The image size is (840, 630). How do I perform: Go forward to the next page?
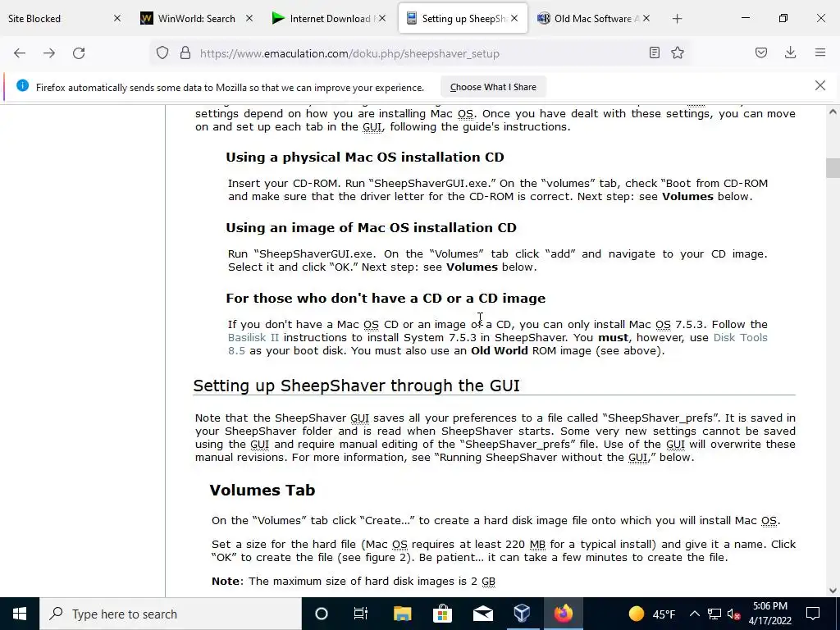49,53
